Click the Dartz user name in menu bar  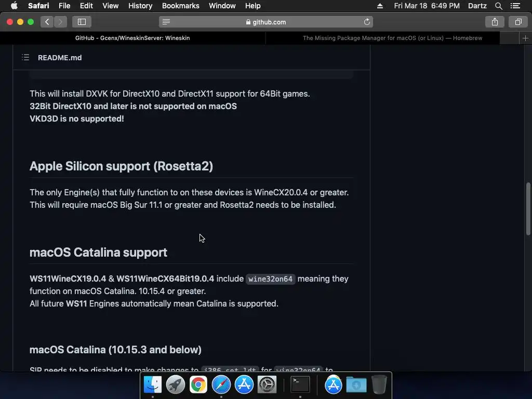click(x=477, y=6)
